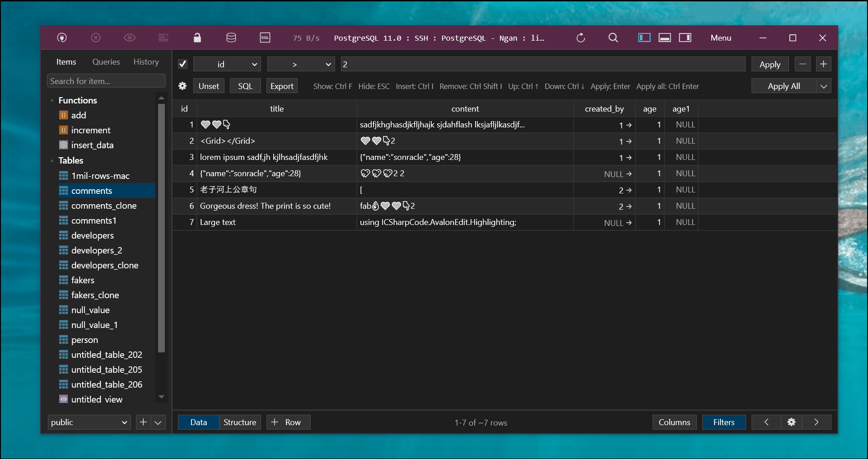Click the unlocked padlock icon

[x=197, y=37]
